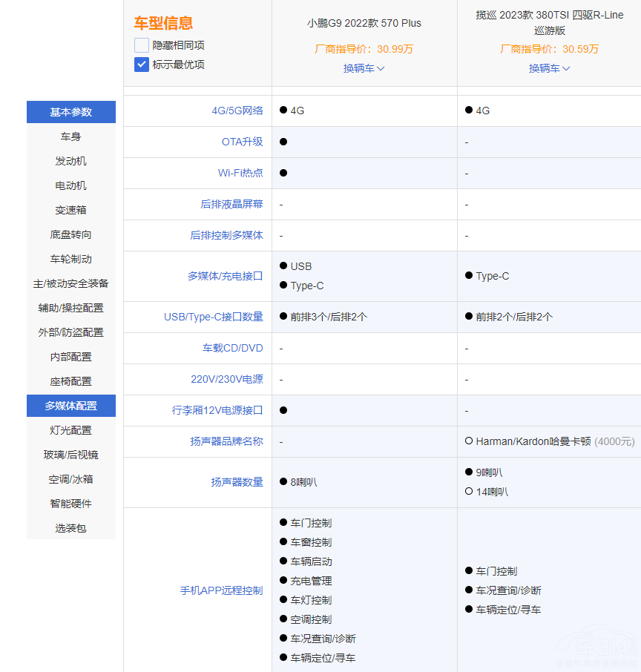The height and width of the screenshot is (672, 641).
Task: Click the Harman/Kardon optional circle marker
Action: (x=469, y=441)
